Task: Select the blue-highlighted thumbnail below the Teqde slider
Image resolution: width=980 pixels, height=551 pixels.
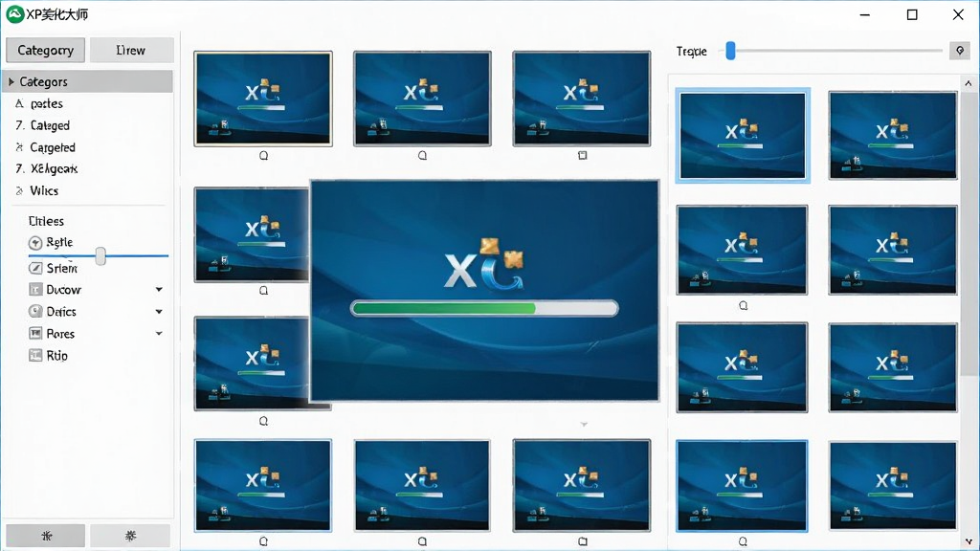Action: coord(743,136)
